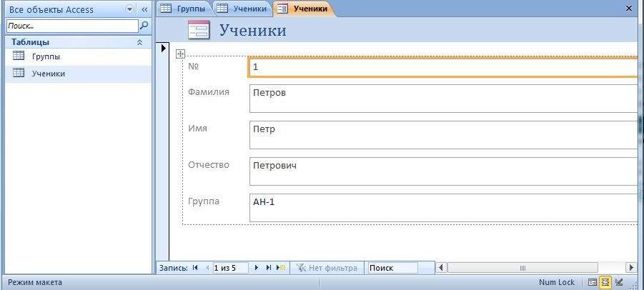The height and width of the screenshot is (290, 644).
Task: Open the 'Группы' table in navigation pane
Action: 46,56
